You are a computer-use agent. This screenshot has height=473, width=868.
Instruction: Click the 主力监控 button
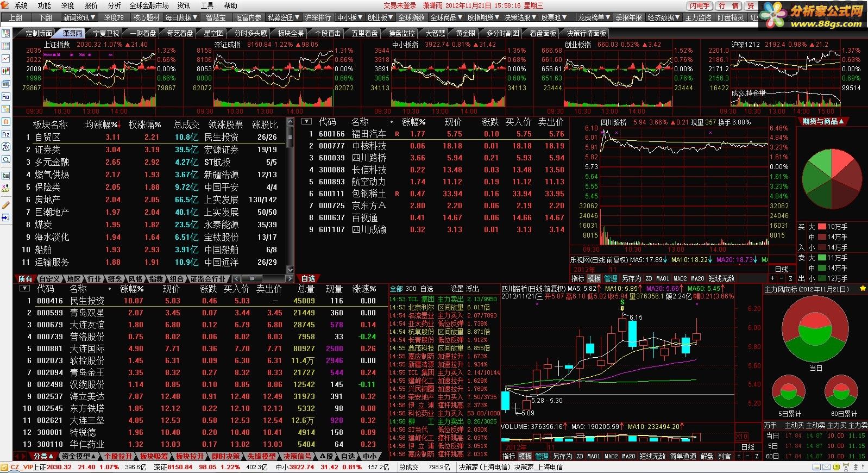click(698, 17)
